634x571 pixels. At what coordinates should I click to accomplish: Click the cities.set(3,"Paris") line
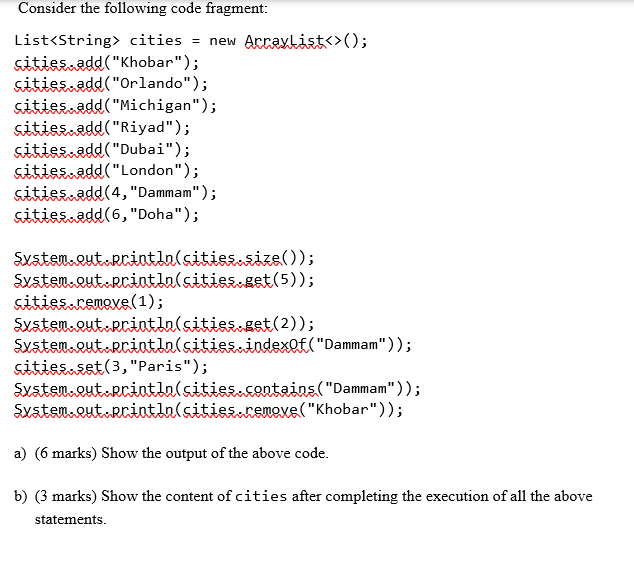(111, 366)
